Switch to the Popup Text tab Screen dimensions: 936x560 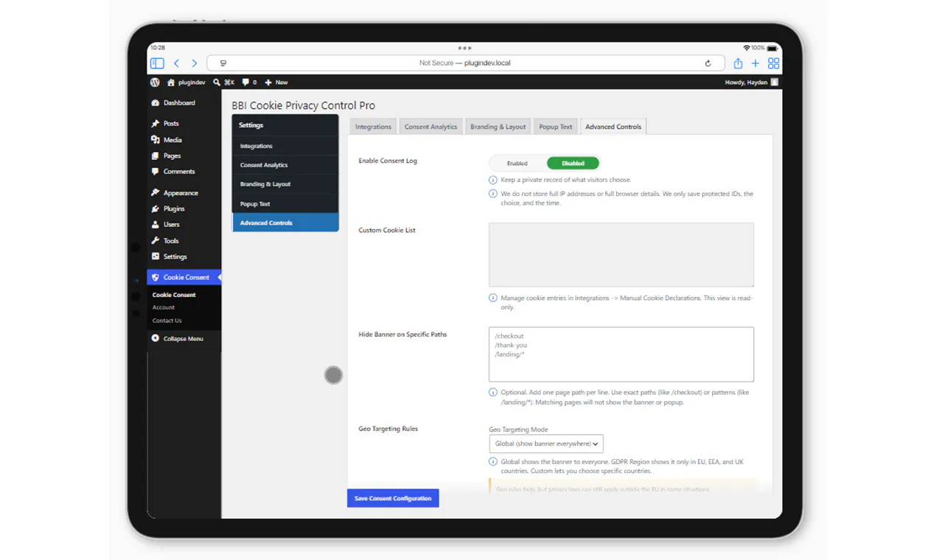click(x=556, y=127)
